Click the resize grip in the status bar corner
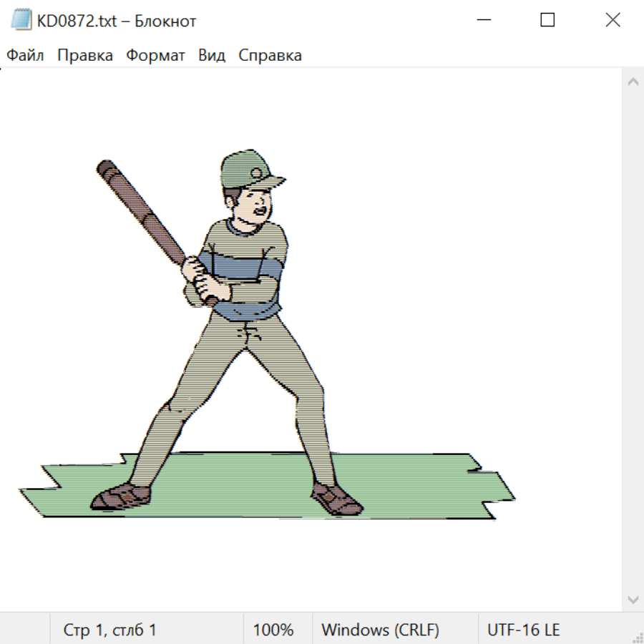Screen dimensions: 644x644 (637, 637)
